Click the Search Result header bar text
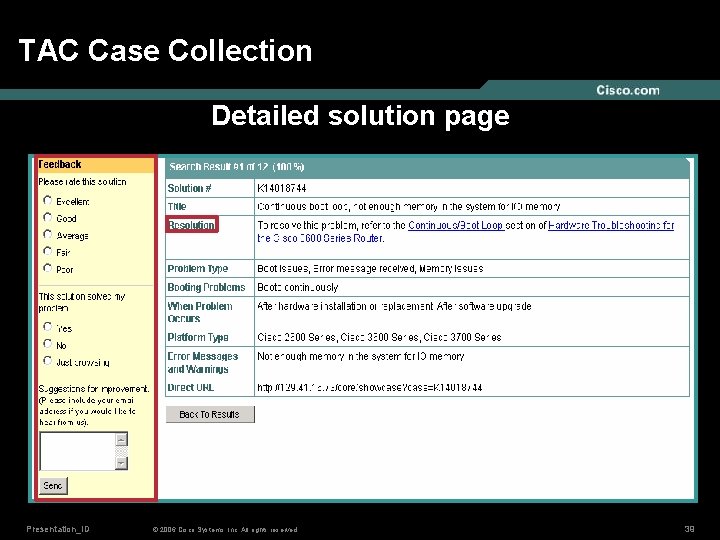 tap(236, 167)
